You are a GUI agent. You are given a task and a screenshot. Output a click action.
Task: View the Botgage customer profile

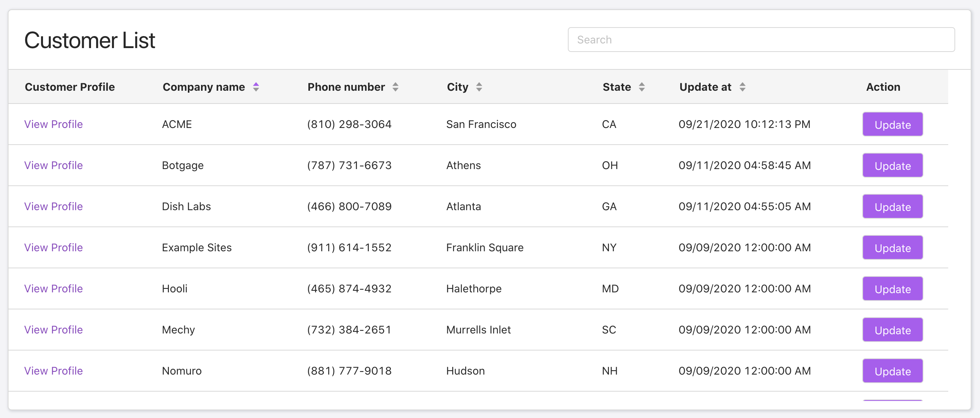pyautogui.click(x=53, y=165)
